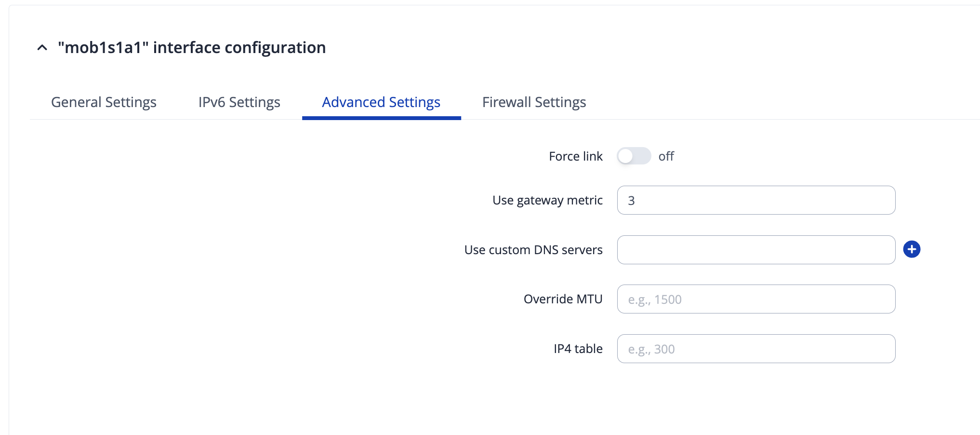This screenshot has height=435, width=980.
Task: Go to the Firewall Settings tab
Action: (x=534, y=102)
